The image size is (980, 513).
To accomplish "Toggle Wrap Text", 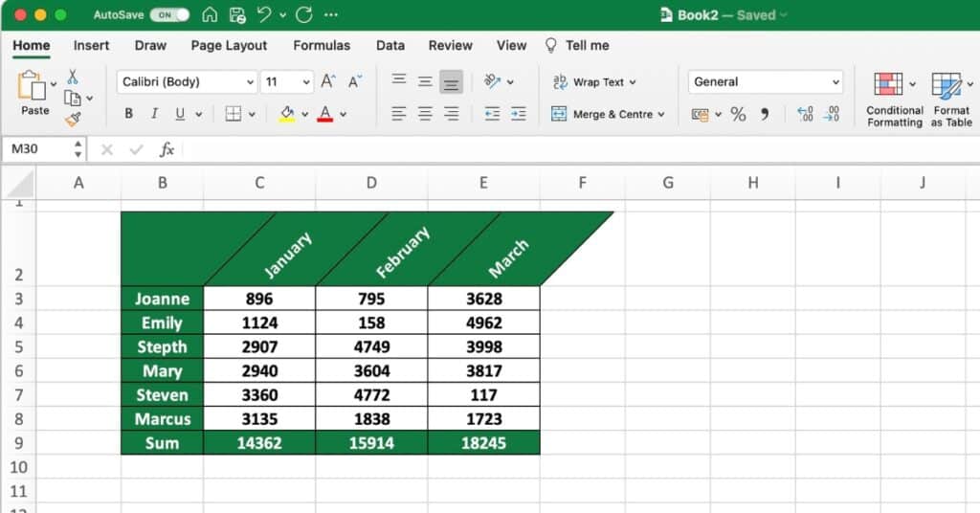I will tap(594, 82).
